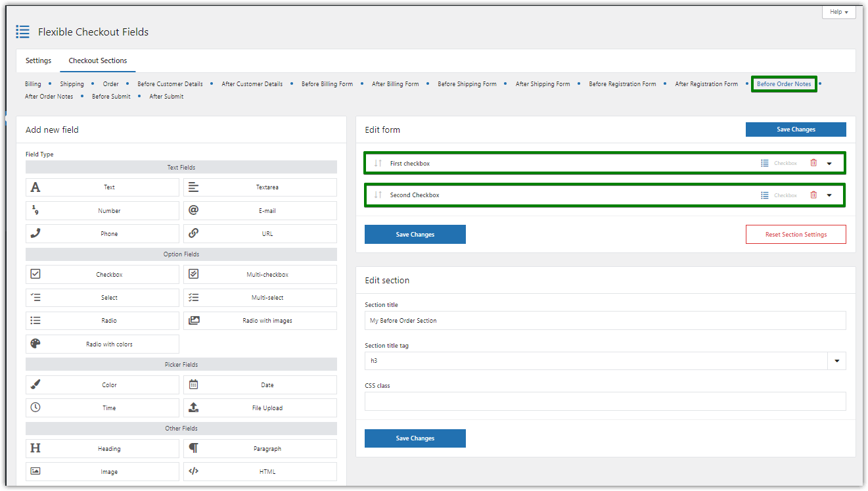Delete Second Checkbox using its trash icon
Viewport: 868px width, 491px height.
tap(813, 195)
